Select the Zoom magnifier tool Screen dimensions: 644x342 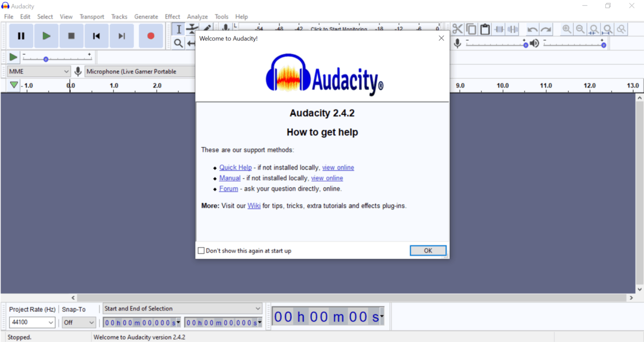(179, 43)
